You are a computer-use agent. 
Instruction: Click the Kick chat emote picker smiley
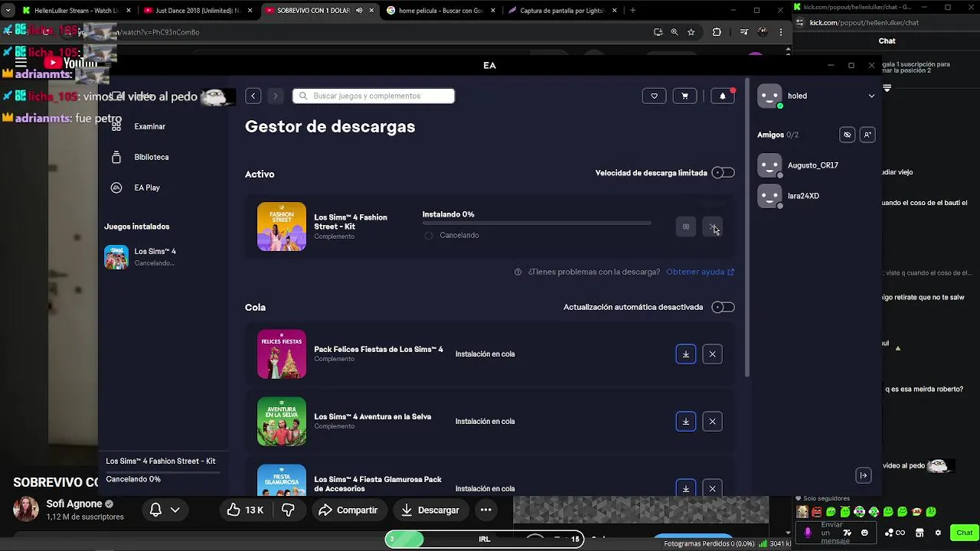(x=864, y=533)
